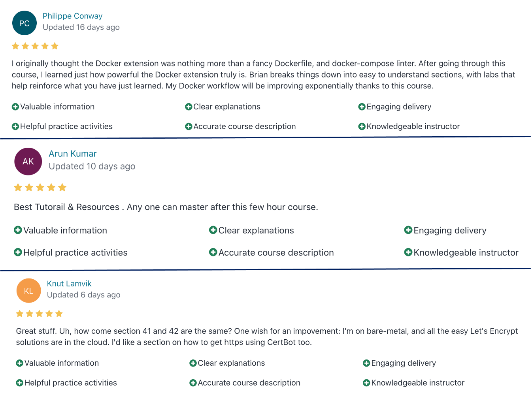The height and width of the screenshot is (395, 532).
Task: Click the 'Updated 6 days ago' timestamp
Action: click(x=84, y=295)
